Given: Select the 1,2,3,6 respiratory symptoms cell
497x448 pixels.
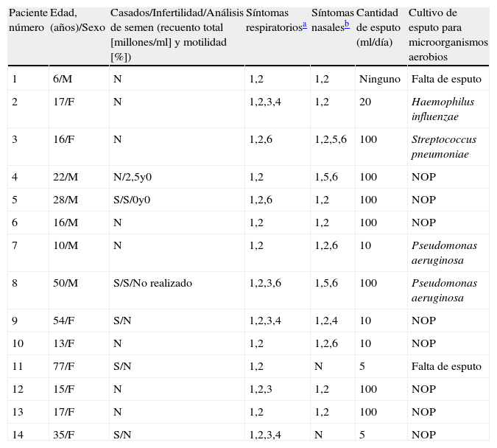Looking at the screenshot, I should point(265,283).
